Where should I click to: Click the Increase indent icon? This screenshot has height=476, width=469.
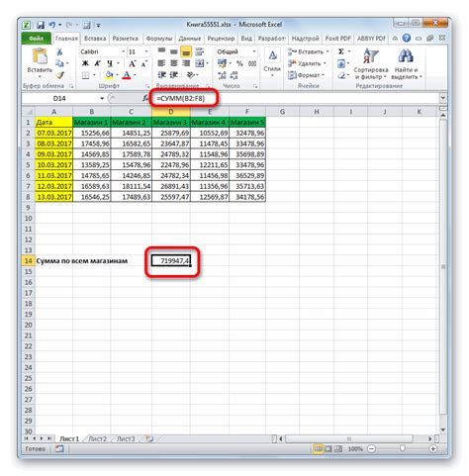click(174, 75)
